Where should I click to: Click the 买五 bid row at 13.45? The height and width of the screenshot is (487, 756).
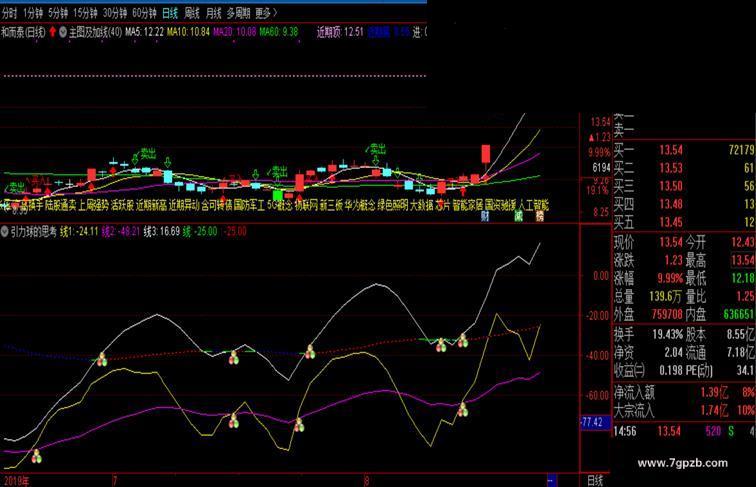tap(684, 222)
